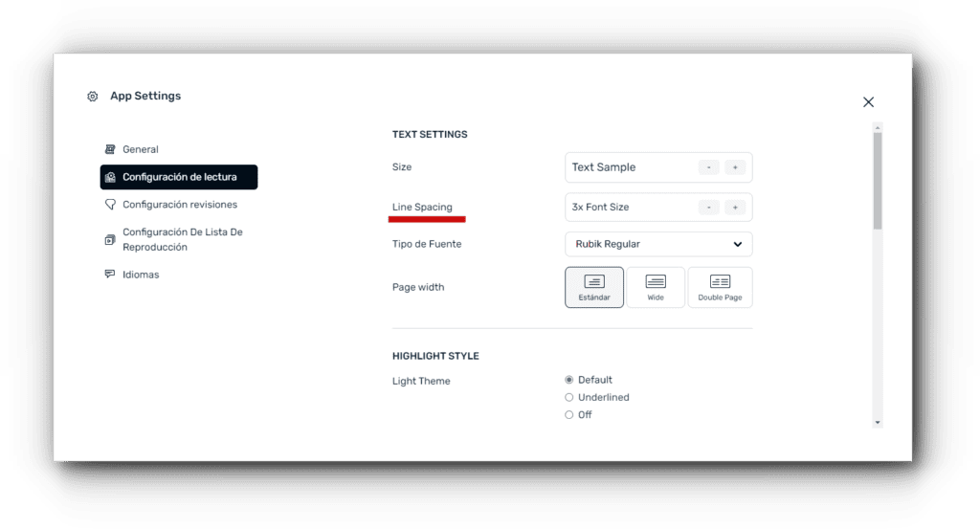Increase text size with plus button
Screen dimensions: 980x529
point(735,167)
